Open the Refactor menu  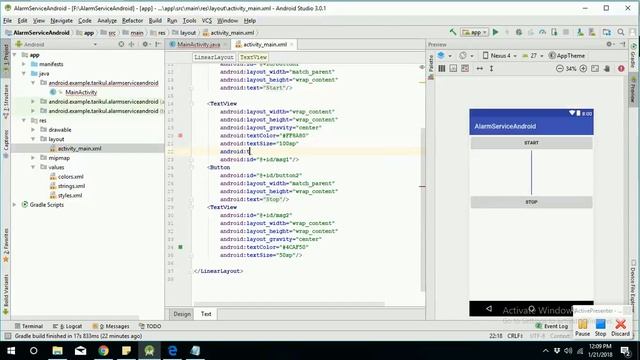pyautogui.click(x=132, y=20)
